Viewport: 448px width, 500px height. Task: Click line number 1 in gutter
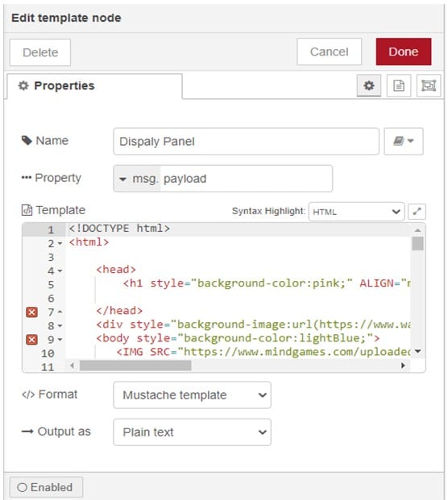(x=51, y=230)
